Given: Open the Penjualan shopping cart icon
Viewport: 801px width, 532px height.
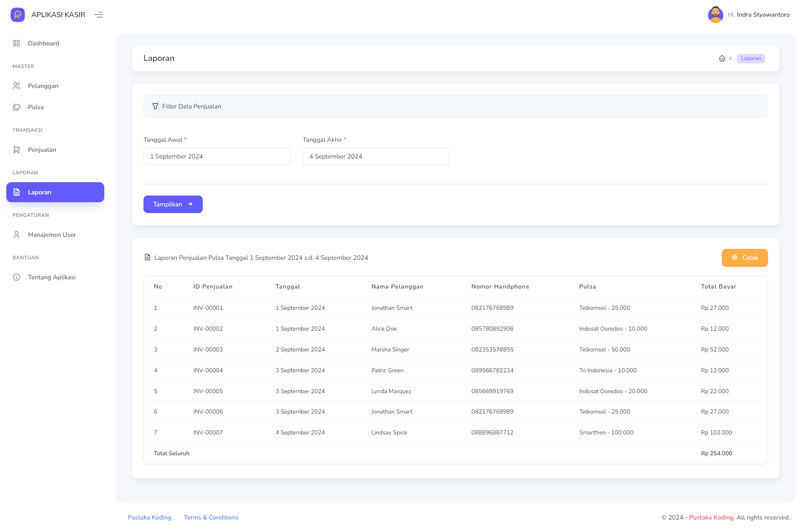Looking at the screenshot, I should [17, 149].
